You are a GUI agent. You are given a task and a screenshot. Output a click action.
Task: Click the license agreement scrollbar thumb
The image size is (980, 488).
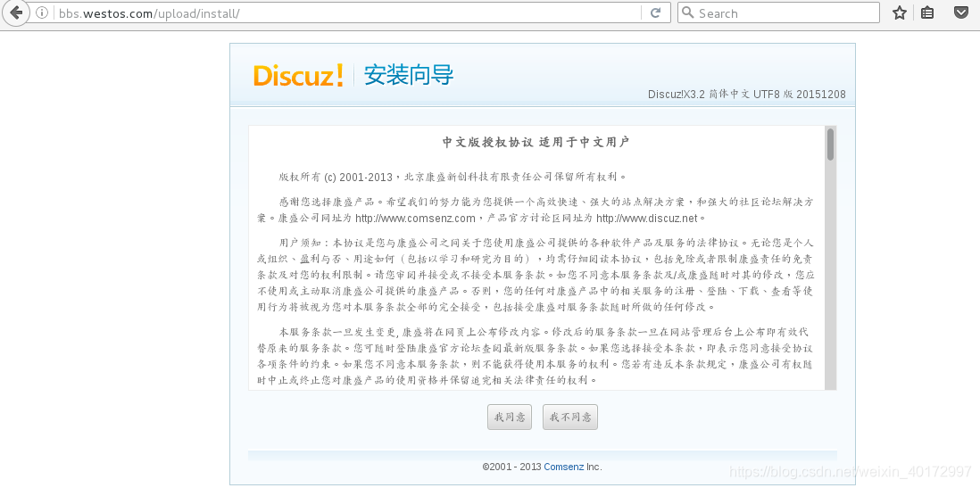click(830, 145)
